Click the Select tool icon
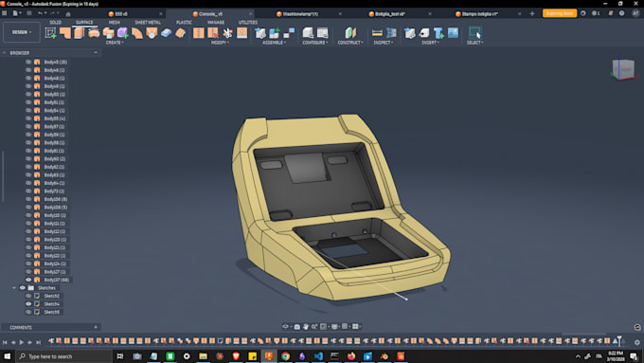Screen dimensions: 644x363 coord(474,33)
